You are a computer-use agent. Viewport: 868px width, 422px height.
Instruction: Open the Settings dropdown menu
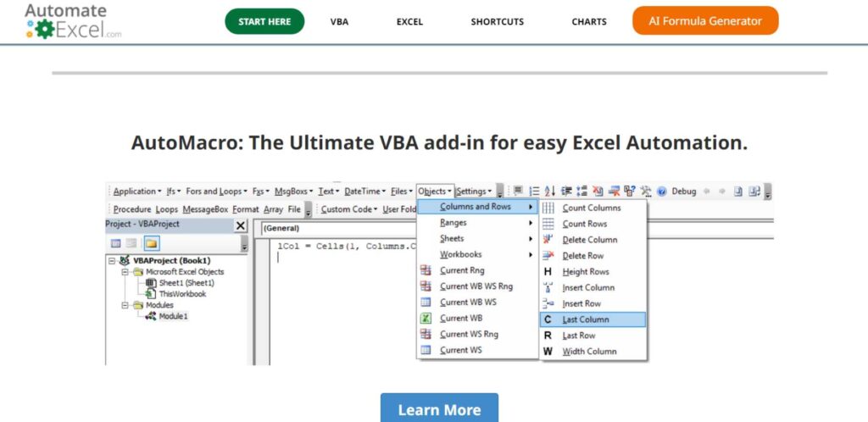[x=474, y=192]
